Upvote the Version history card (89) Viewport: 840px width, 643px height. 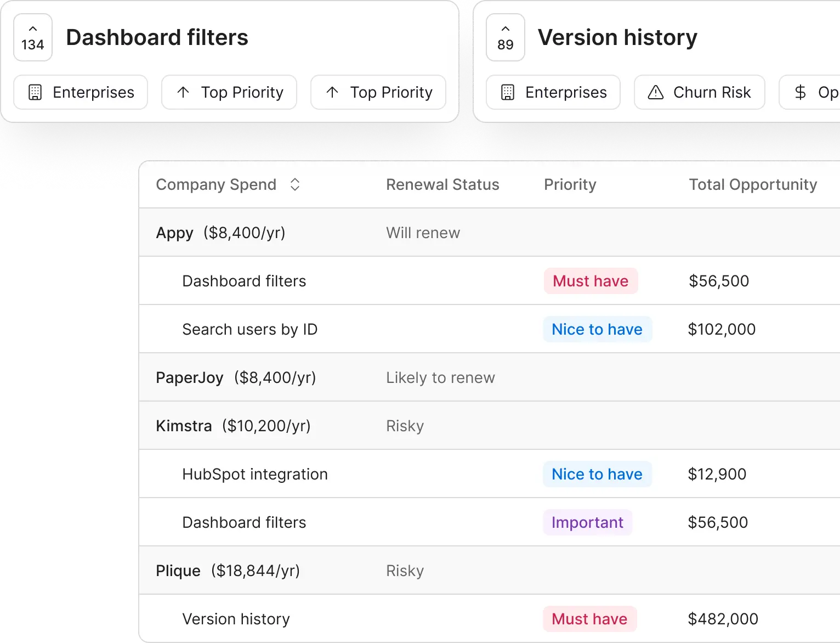[x=506, y=37]
